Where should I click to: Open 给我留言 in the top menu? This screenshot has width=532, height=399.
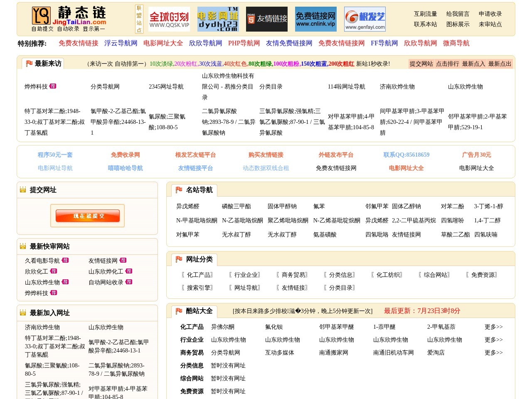pos(458,14)
